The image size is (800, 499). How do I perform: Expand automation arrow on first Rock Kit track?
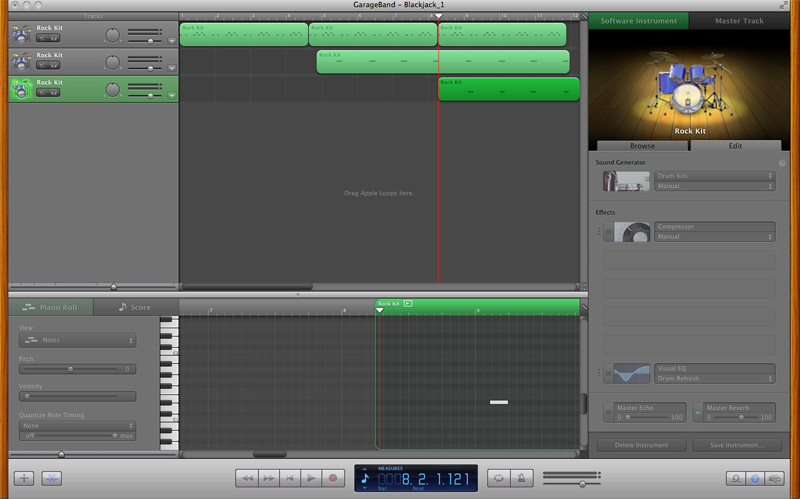(171, 41)
